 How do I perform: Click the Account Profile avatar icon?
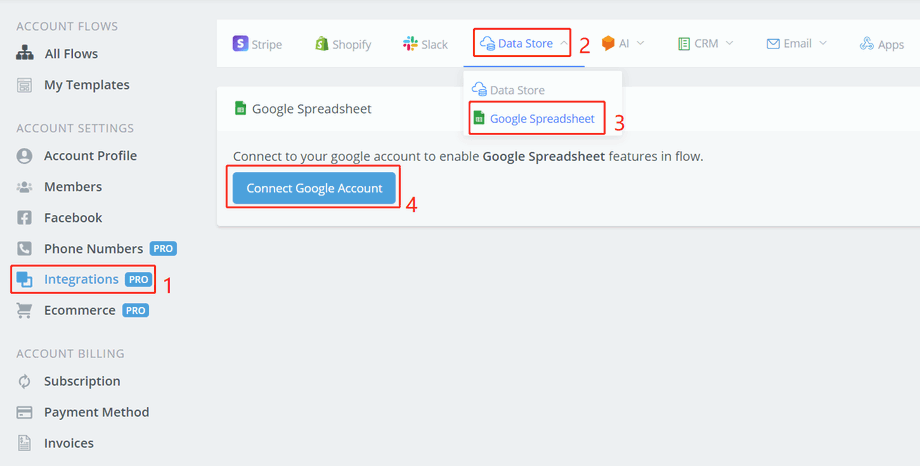pyautogui.click(x=25, y=156)
